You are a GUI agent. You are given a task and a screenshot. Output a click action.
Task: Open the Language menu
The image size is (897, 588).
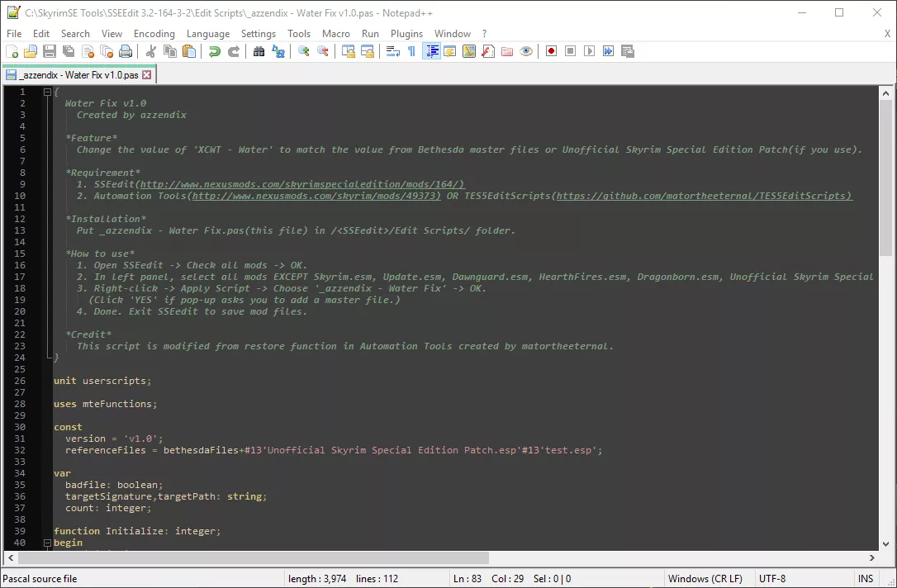(208, 34)
